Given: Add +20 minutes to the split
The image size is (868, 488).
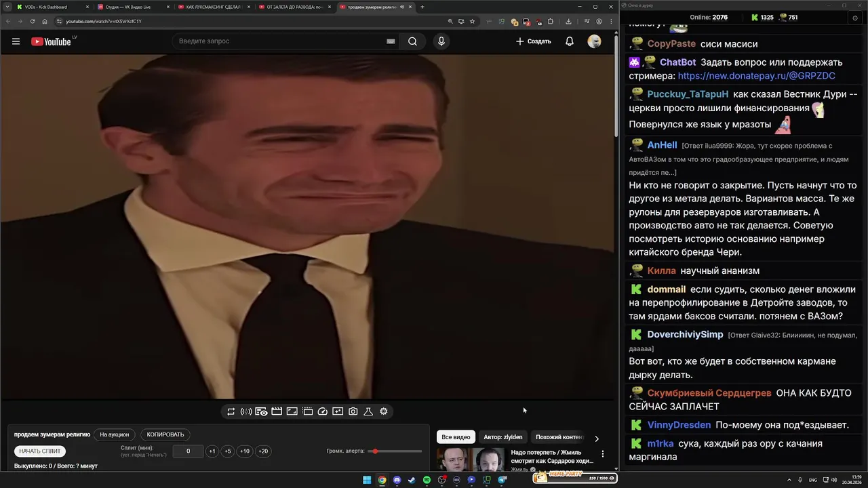Looking at the screenshot, I should [263, 451].
